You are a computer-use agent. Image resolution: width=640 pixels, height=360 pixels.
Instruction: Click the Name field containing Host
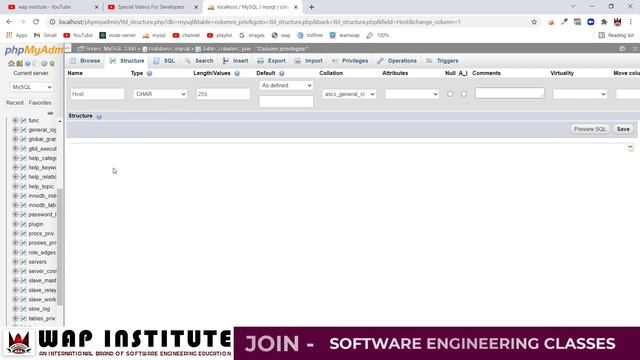(x=98, y=94)
